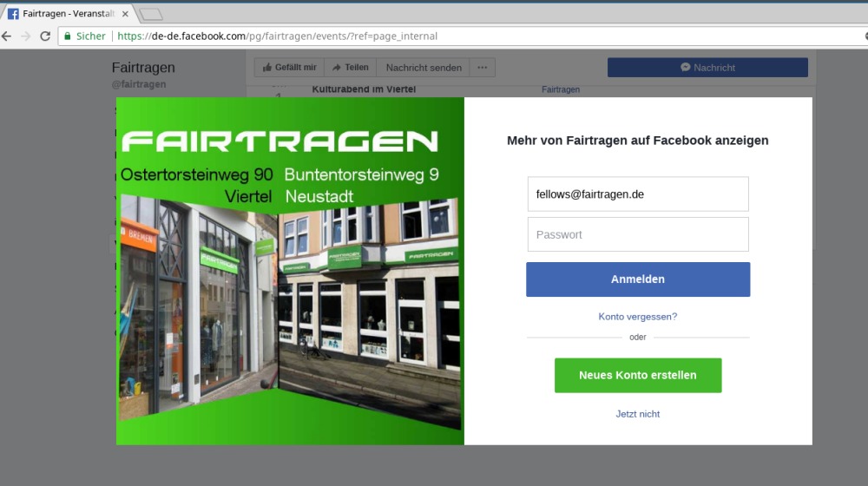
Task: Click the green secure padlock icon
Action: (67, 36)
